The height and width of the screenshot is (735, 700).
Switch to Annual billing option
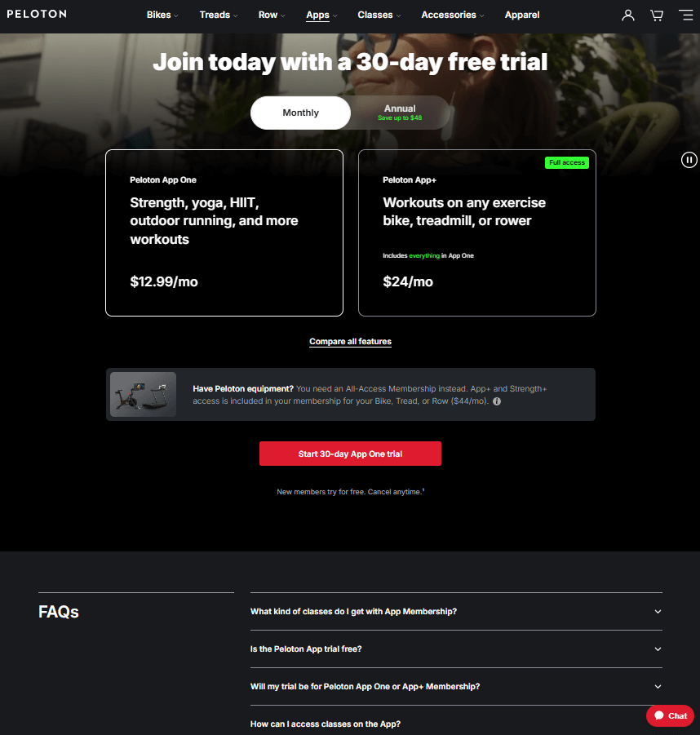[400, 113]
